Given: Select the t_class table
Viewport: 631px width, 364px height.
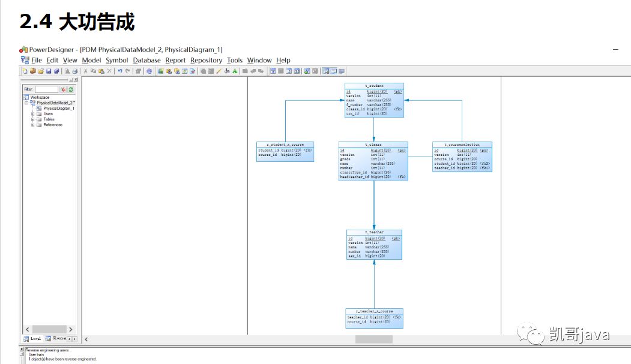Looking at the screenshot, I should 373,161.
